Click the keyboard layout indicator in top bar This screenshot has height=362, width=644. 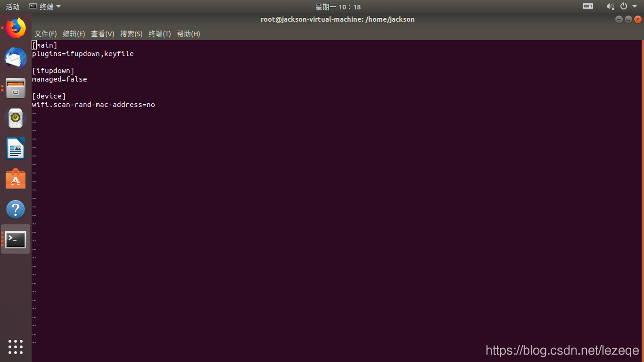point(587,6)
